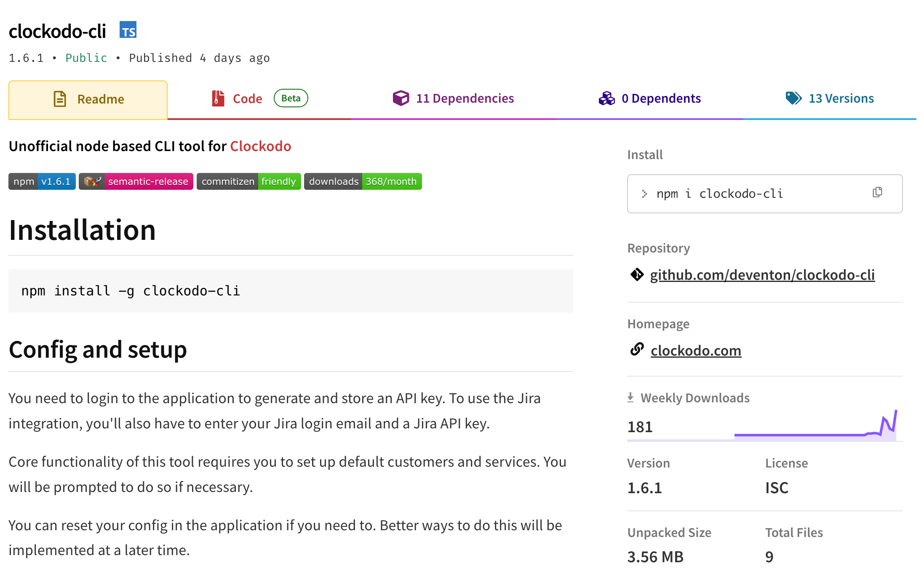Open the clockodo.com homepage link
The height and width of the screenshot is (574, 924).
(x=696, y=351)
